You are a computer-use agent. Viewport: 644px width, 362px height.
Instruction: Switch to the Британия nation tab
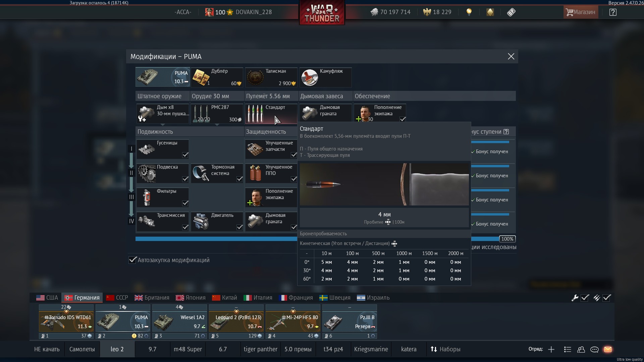point(152,298)
